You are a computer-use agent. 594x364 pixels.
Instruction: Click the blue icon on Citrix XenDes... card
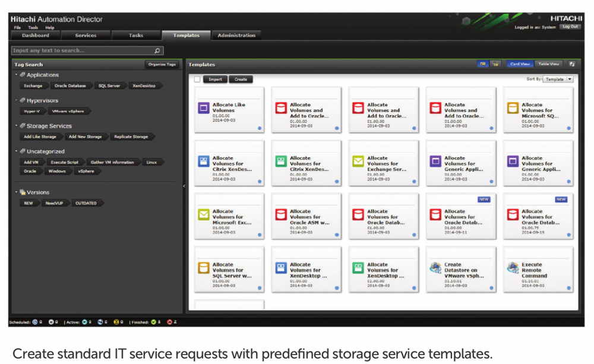203,162
